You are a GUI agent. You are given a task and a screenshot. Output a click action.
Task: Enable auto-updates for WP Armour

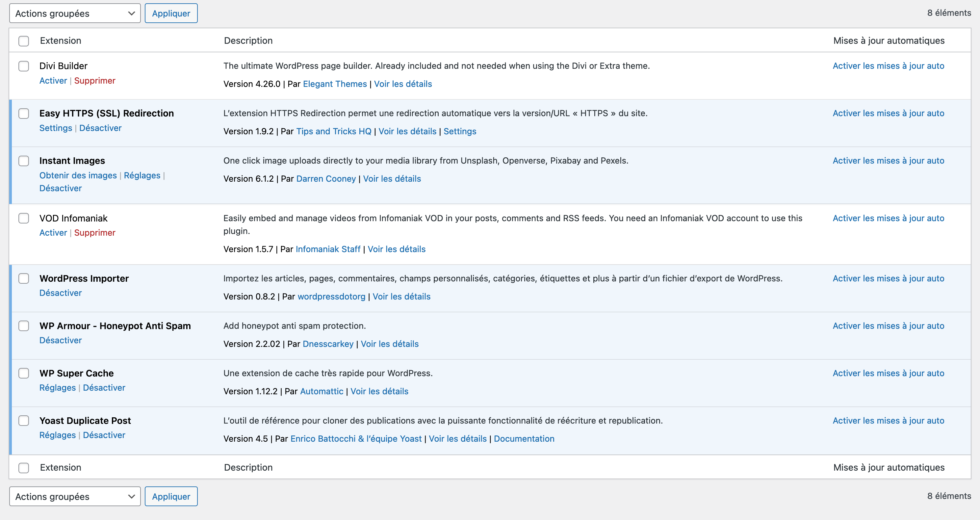pos(888,326)
